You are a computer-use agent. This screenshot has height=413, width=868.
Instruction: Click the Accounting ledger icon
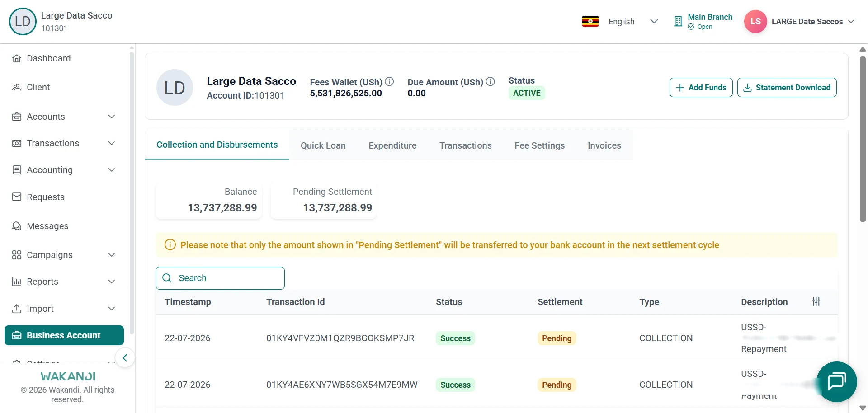coord(17,170)
